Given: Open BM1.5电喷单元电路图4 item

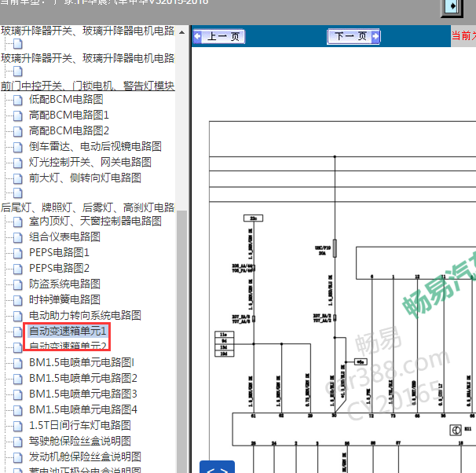Looking at the screenshot, I should [x=83, y=410].
